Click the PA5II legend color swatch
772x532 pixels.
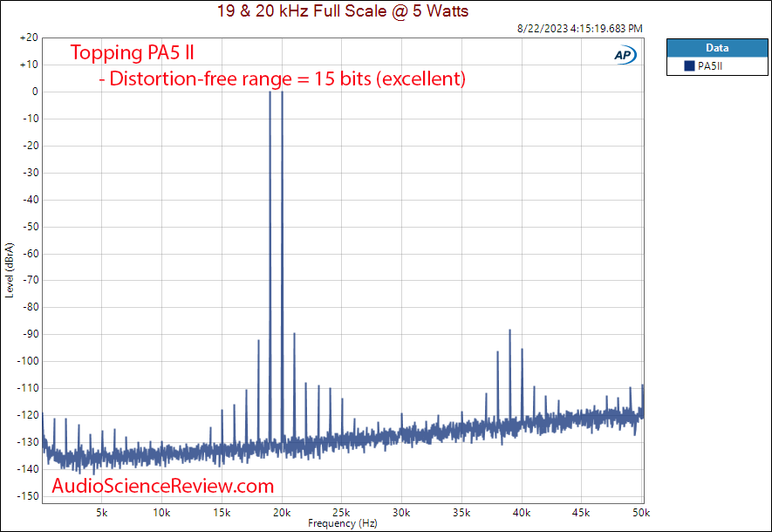point(689,66)
